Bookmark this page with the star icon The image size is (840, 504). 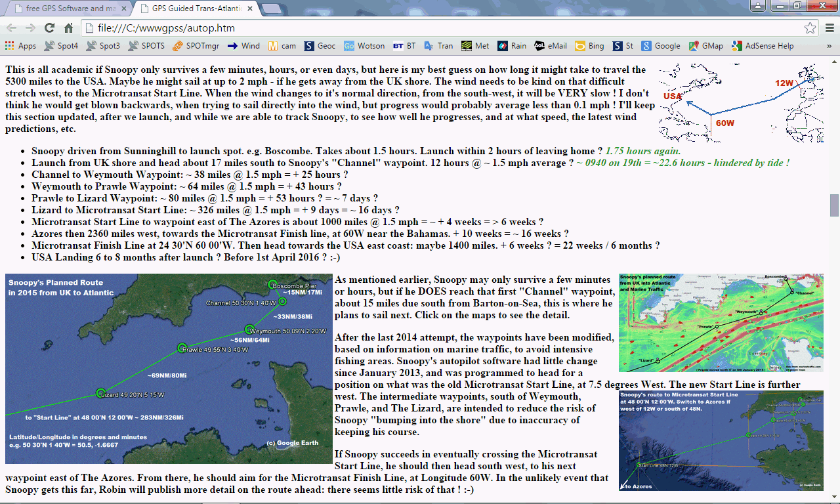pos(810,28)
